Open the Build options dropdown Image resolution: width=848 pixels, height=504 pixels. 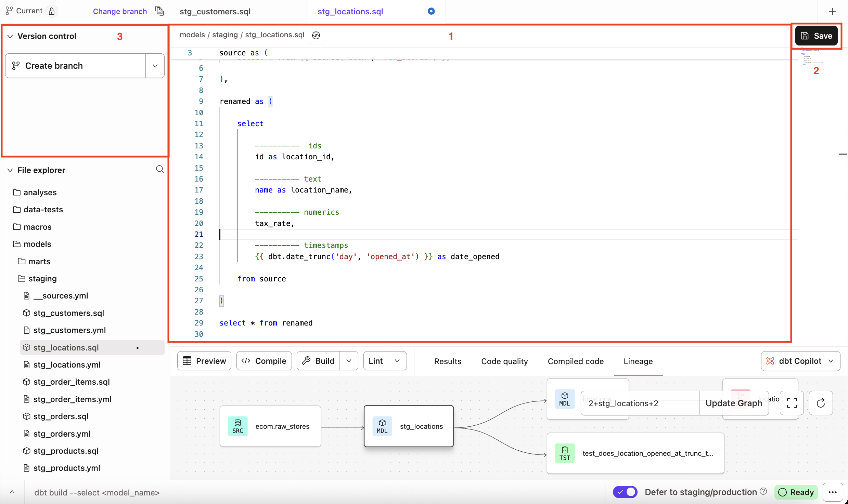click(349, 361)
